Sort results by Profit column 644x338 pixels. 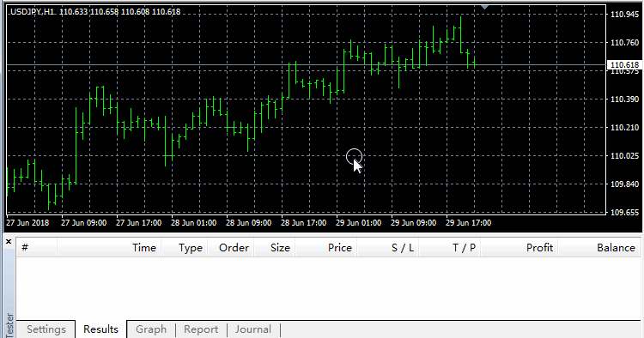[519, 248]
